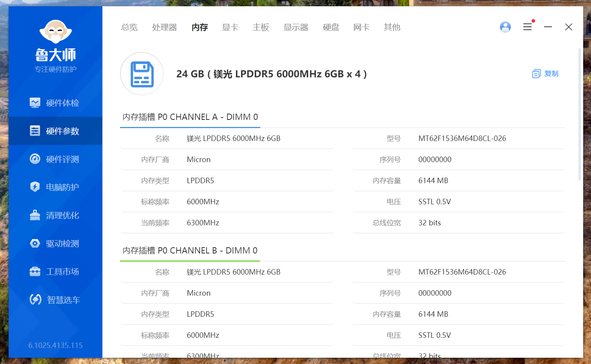Open 电脑防护 label in sidebar
Viewport: 591px width, 364px height.
pyautogui.click(x=63, y=187)
